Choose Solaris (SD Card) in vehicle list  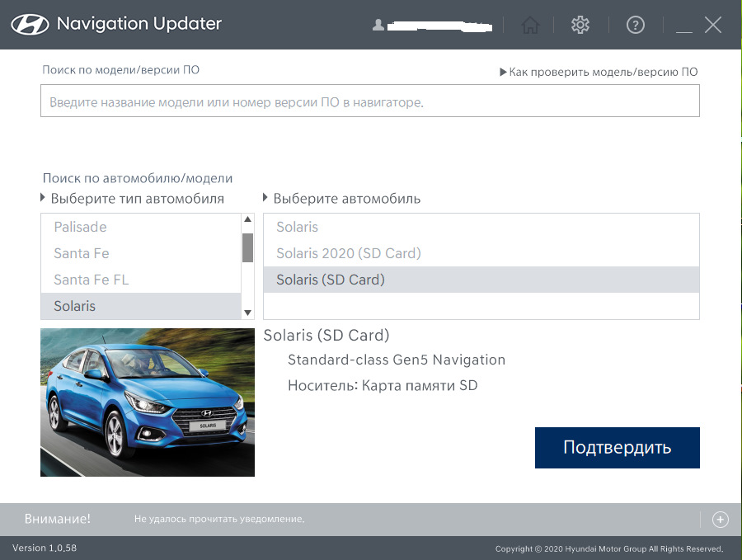click(481, 280)
